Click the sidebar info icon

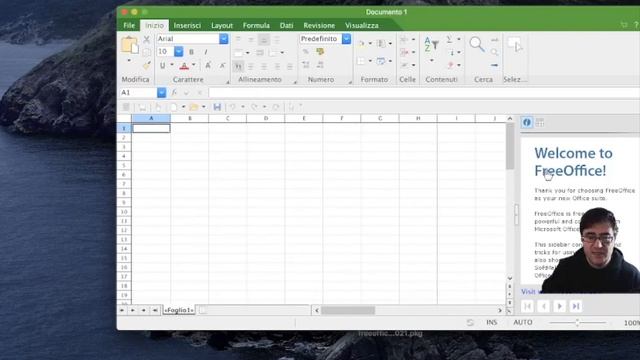[x=527, y=122]
